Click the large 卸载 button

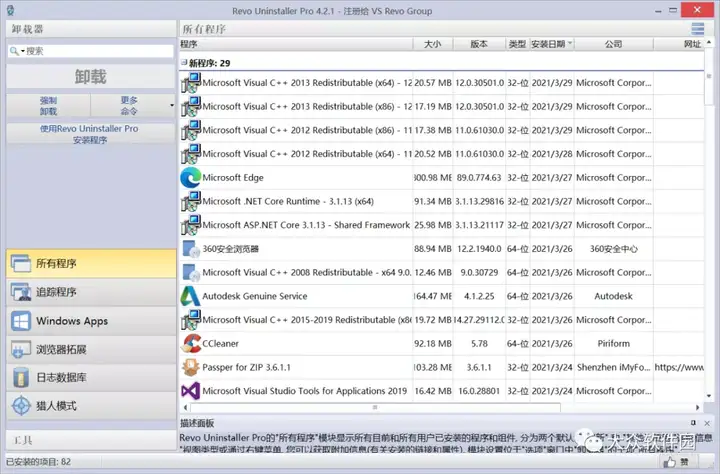point(91,76)
